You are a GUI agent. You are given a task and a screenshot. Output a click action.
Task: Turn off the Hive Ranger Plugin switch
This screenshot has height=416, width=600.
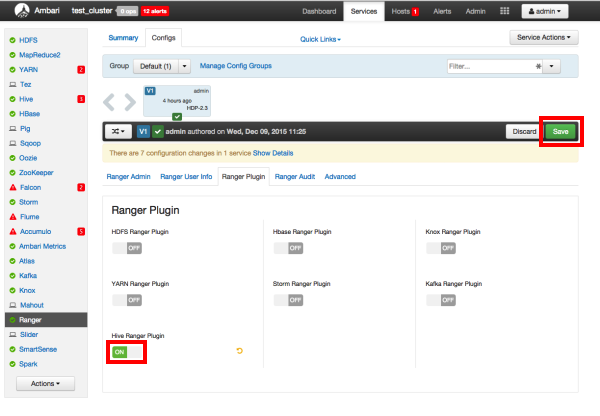(x=127, y=352)
